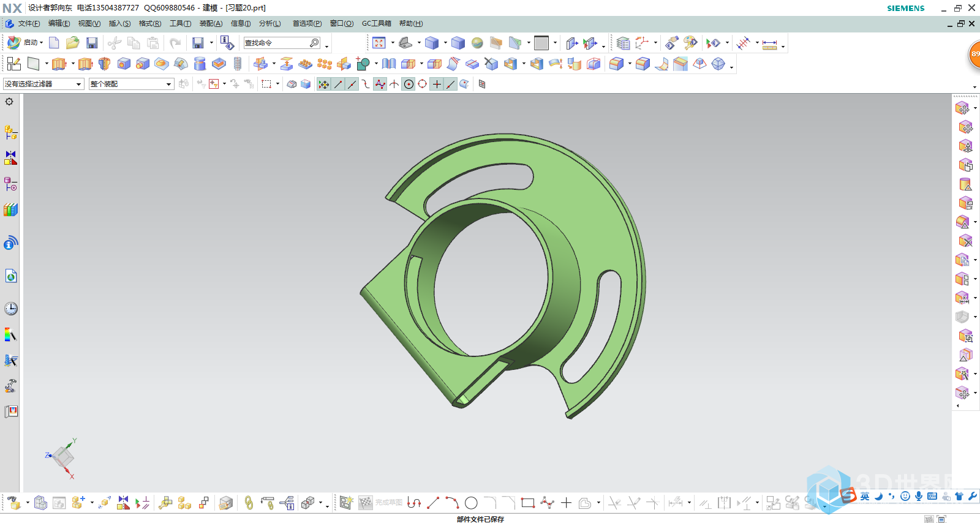This screenshot has width=980, height=523.
Task: Toggle Arc Center snap option
Action: (409, 85)
